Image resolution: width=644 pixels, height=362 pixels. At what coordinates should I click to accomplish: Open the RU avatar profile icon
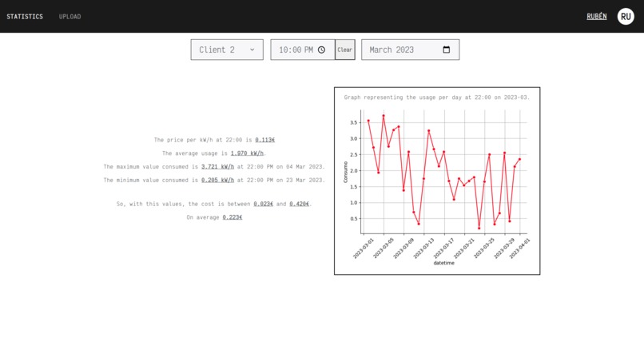coord(626,17)
